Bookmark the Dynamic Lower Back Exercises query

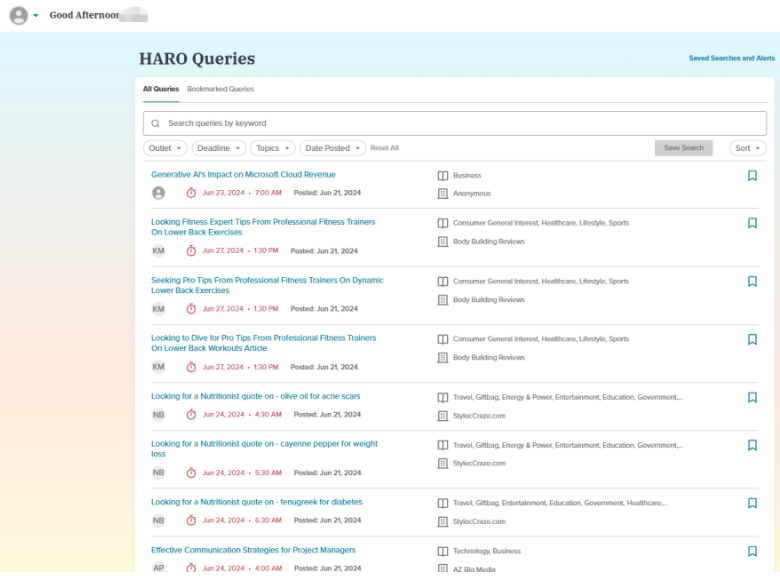[x=752, y=282]
